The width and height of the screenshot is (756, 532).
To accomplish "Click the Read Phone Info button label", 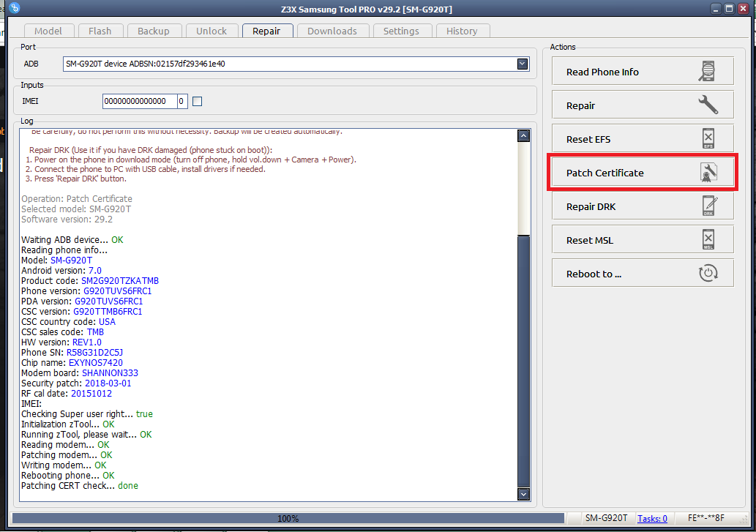I will click(x=602, y=72).
